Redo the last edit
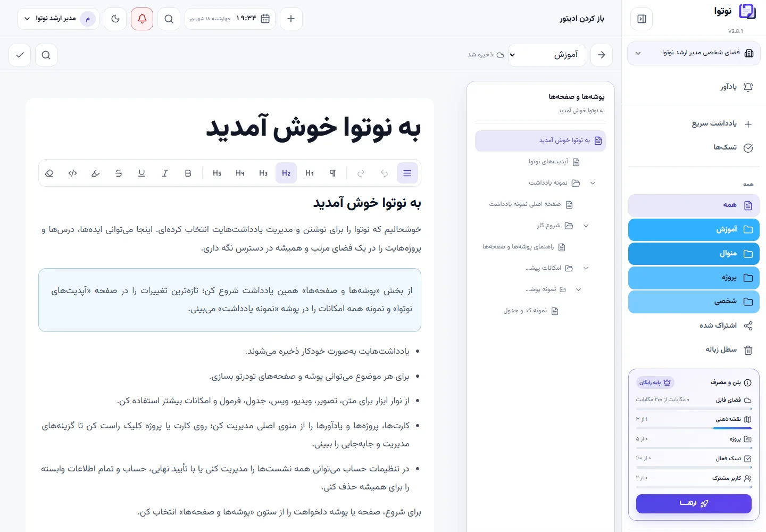 coord(361,173)
